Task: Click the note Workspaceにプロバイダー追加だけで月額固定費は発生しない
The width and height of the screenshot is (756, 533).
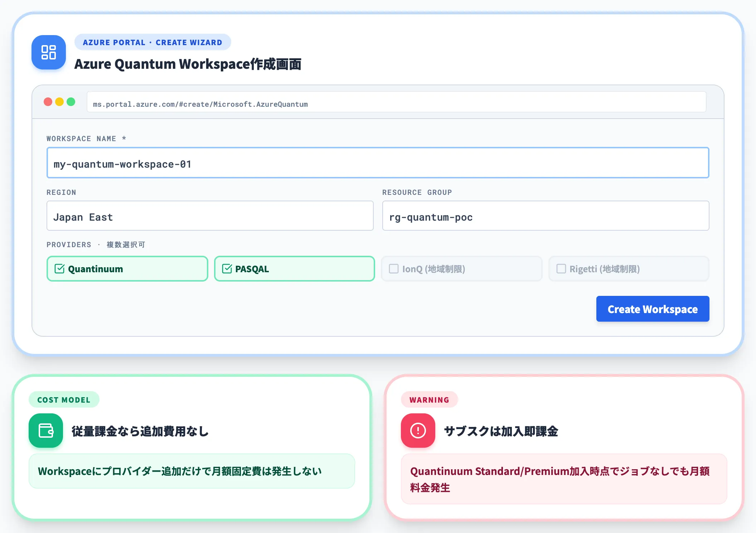Action: (192, 471)
